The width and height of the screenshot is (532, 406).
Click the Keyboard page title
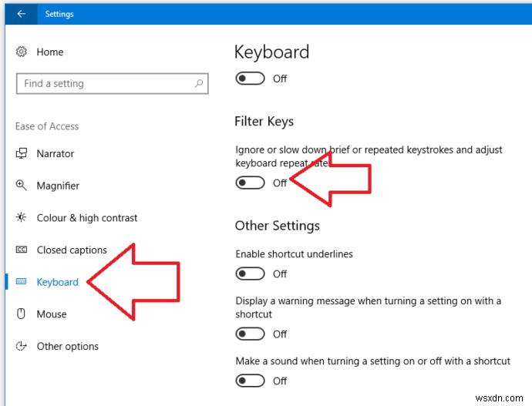click(271, 52)
